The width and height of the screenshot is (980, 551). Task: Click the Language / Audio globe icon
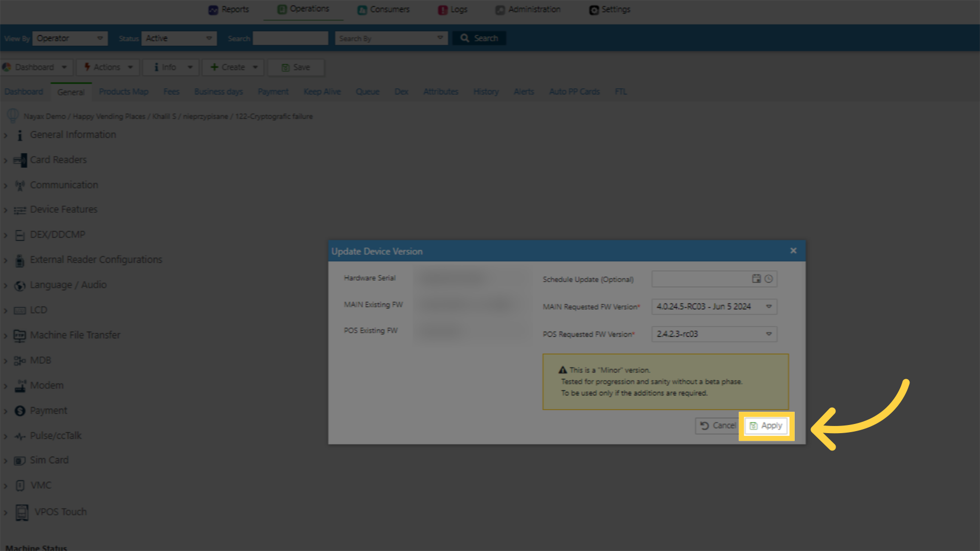click(20, 286)
